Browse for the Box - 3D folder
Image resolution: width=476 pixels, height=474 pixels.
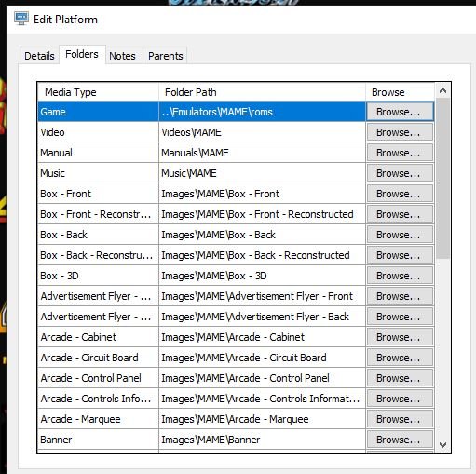400,276
